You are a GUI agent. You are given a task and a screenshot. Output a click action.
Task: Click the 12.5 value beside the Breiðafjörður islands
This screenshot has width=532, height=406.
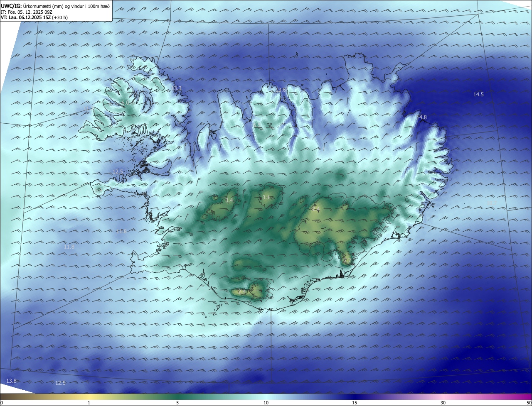click(x=118, y=172)
